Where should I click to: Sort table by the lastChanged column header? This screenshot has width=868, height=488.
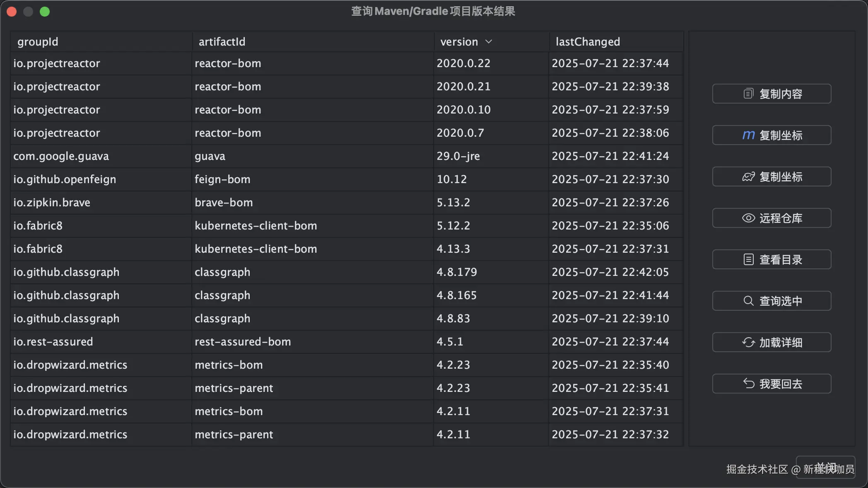point(587,41)
